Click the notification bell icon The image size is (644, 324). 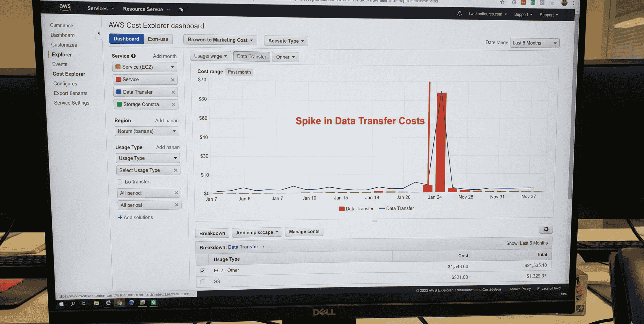[459, 13]
